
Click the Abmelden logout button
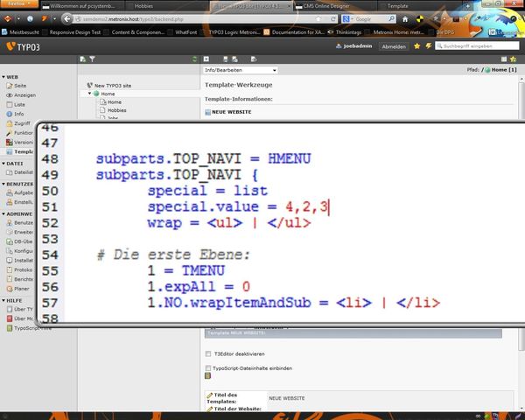pyautogui.click(x=393, y=45)
